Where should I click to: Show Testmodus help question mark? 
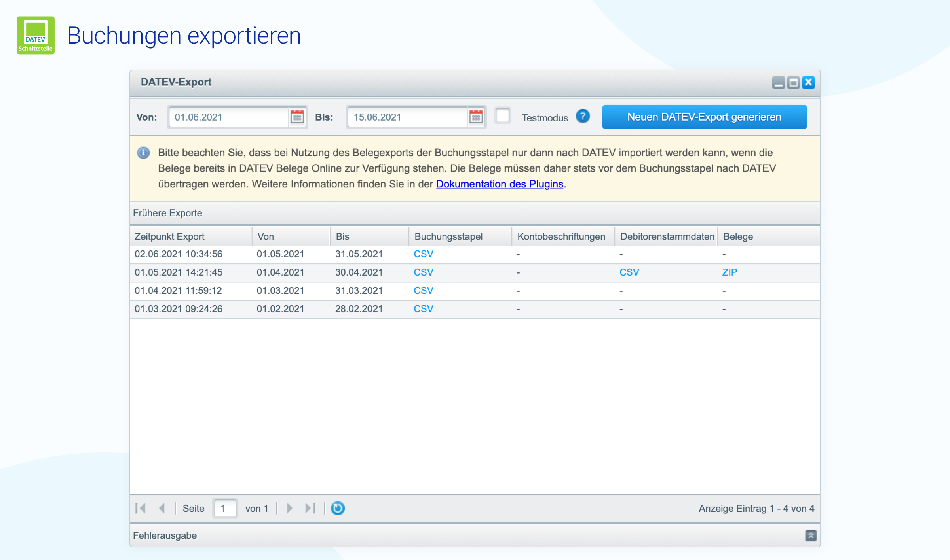point(583,116)
